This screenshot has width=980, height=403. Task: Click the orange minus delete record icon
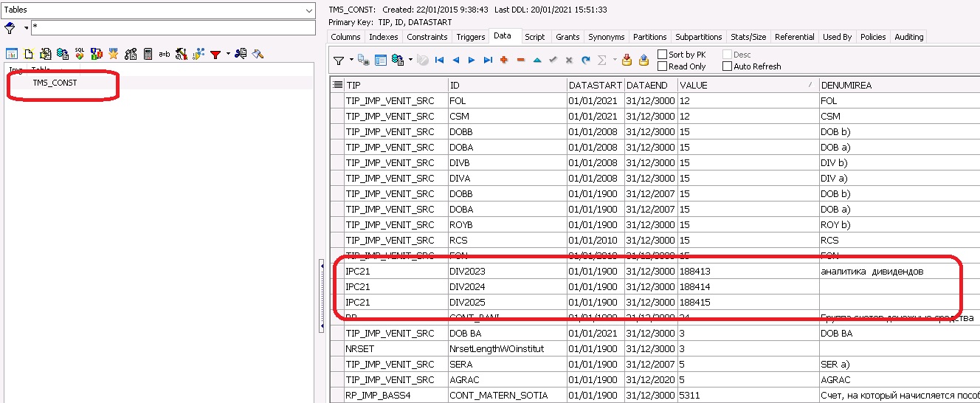[520, 61]
